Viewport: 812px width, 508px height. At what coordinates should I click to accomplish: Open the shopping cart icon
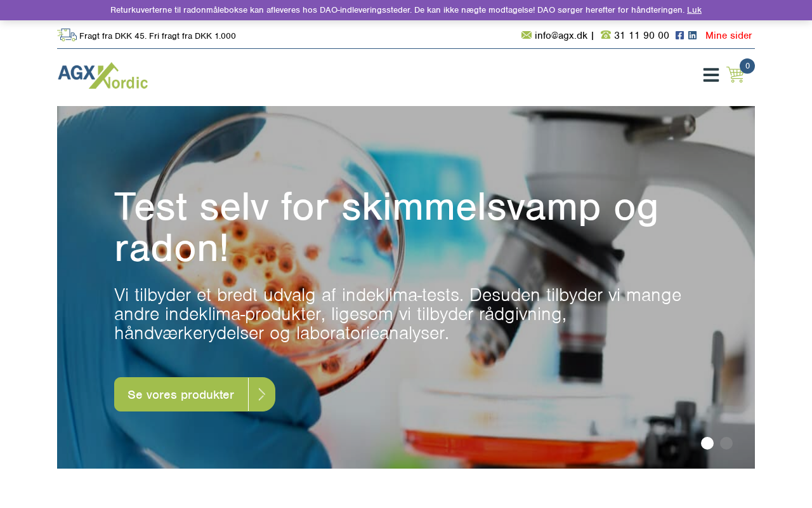click(x=735, y=75)
